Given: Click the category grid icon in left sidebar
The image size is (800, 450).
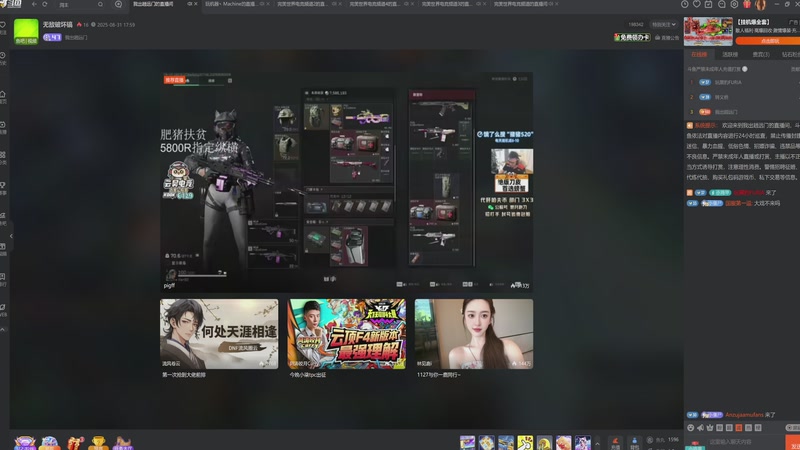Looking at the screenshot, I should [x=3, y=155].
